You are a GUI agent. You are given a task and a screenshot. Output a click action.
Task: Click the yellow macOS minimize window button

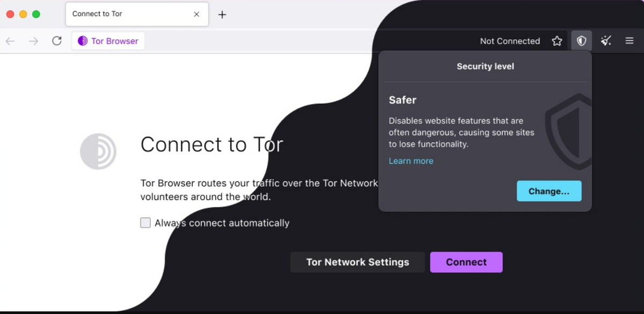[x=23, y=14]
